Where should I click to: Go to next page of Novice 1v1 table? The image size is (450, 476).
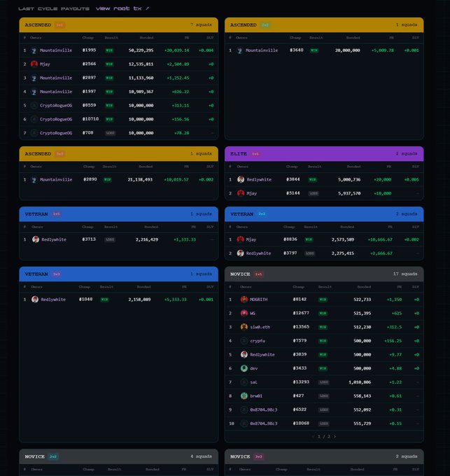point(335,437)
